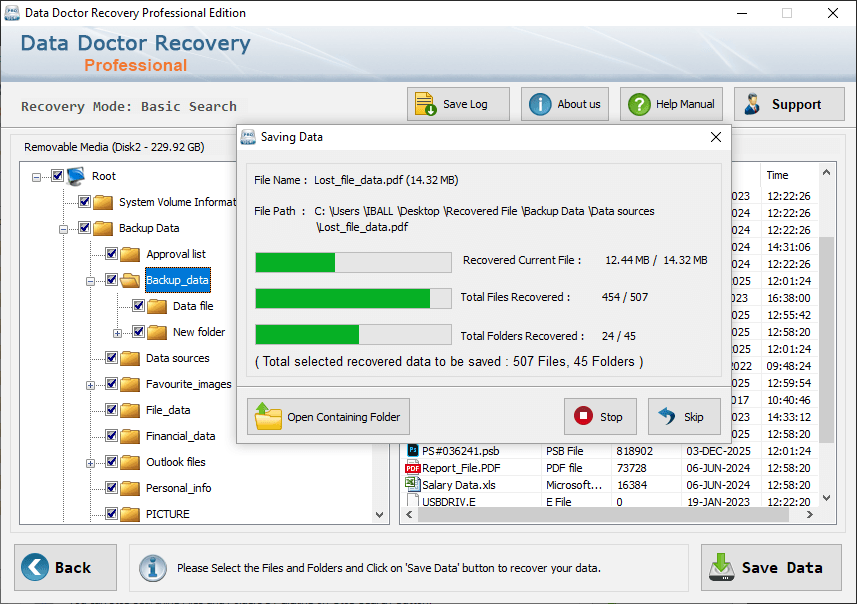Collapse the Backup Data node
Image resolution: width=857 pixels, height=604 pixels.
63,229
